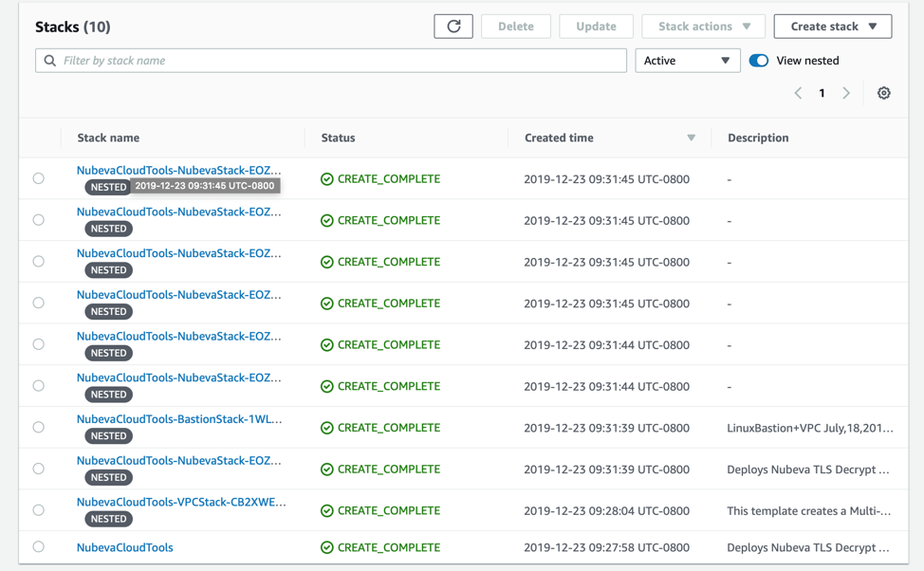Click the Stack name column header

tap(108, 138)
